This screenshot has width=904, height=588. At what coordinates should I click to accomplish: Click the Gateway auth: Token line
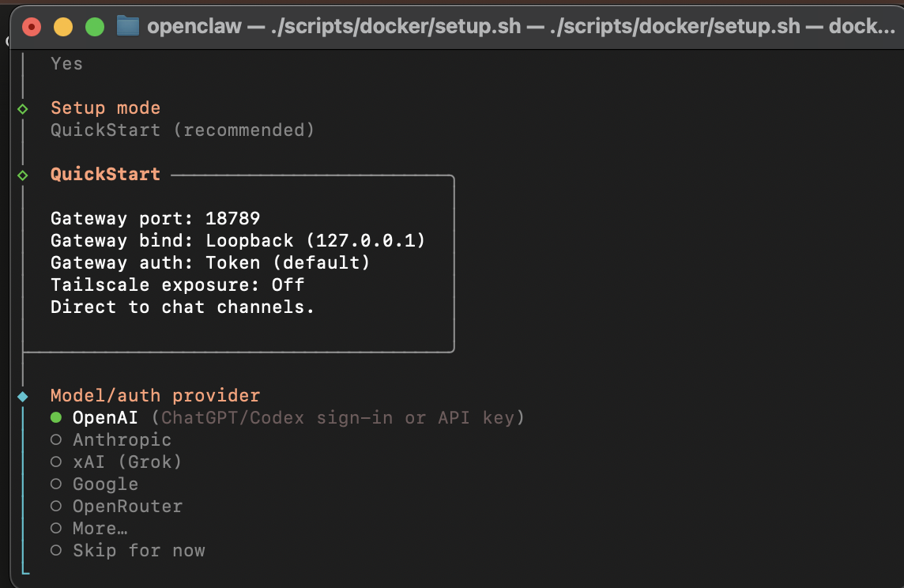[210, 263]
